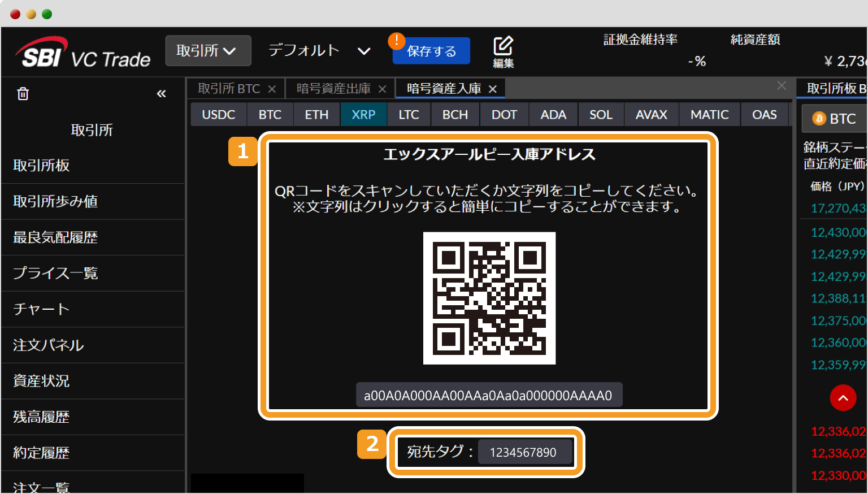This screenshot has height=494, width=868.
Task: Copy the XRP deposit address string
Action: [x=489, y=395]
